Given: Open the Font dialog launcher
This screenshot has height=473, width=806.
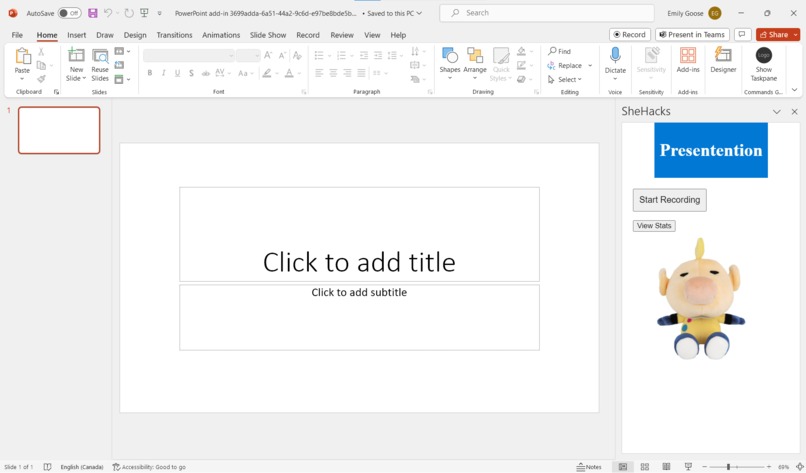Looking at the screenshot, I should point(304,92).
